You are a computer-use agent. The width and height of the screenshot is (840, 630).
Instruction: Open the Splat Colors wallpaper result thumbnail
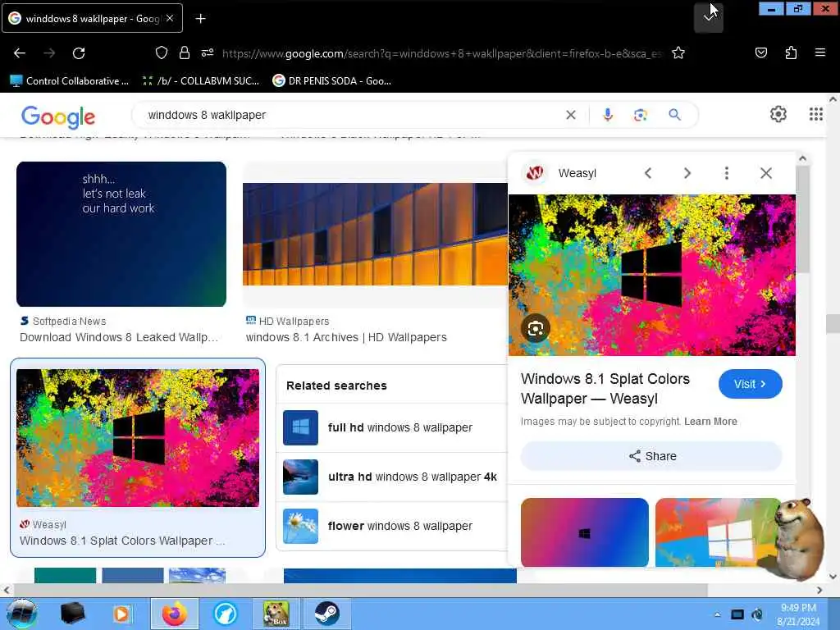coord(138,438)
